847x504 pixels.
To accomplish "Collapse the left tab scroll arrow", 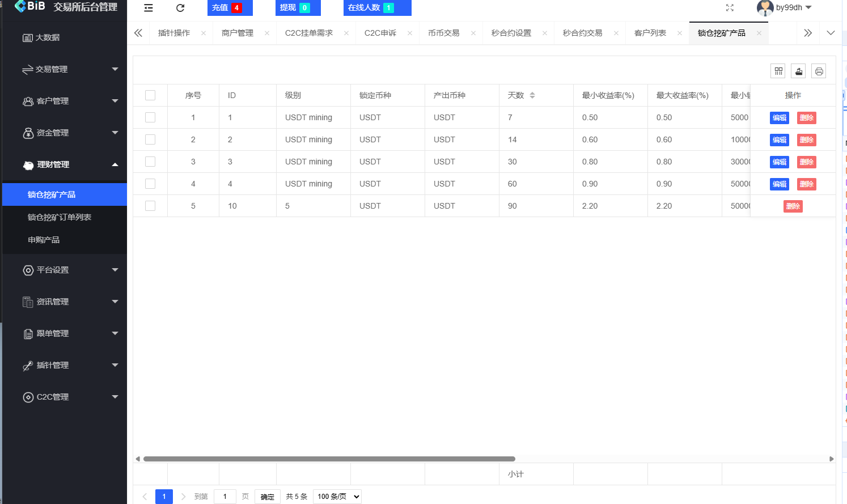I will coord(138,33).
